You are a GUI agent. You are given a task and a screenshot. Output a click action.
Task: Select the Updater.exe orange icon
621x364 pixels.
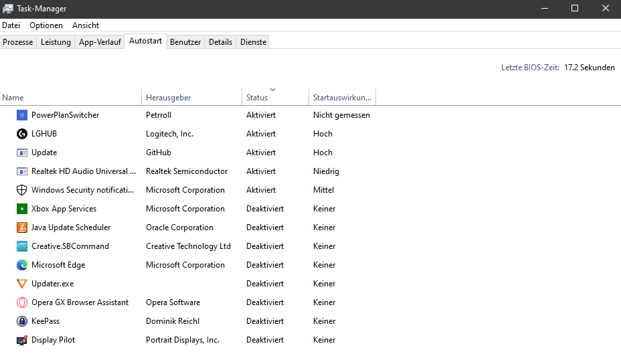pyautogui.click(x=21, y=284)
